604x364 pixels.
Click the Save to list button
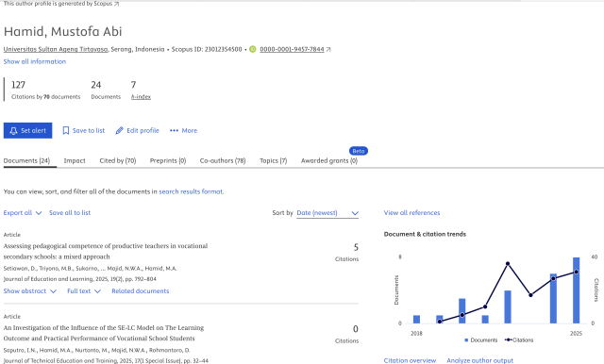click(x=84, y=131)
